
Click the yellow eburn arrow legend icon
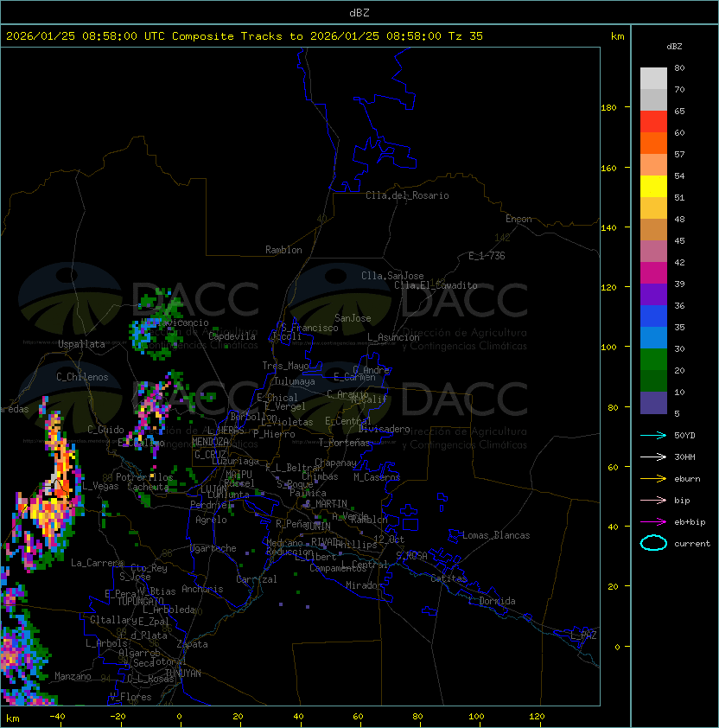click(653, 479)
